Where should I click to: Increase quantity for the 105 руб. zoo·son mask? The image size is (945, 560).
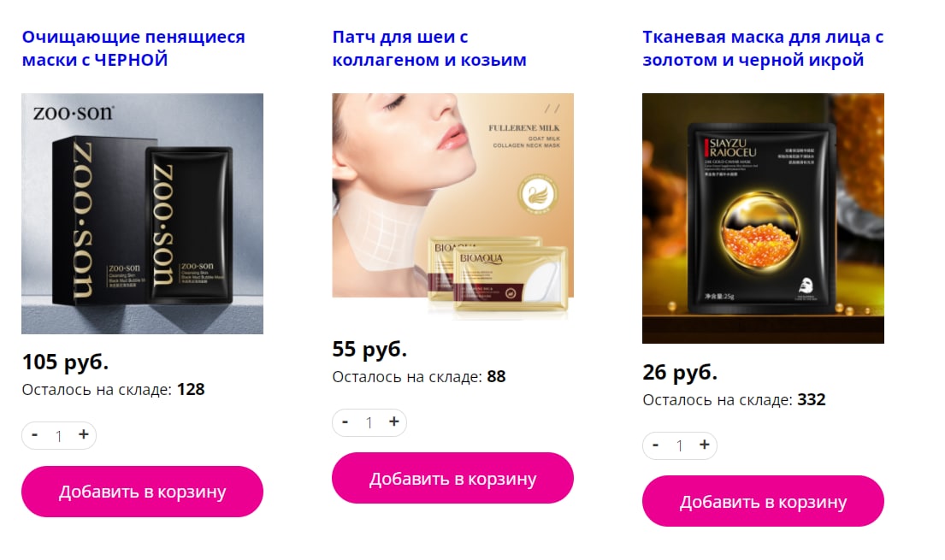(x=84, y=434)
